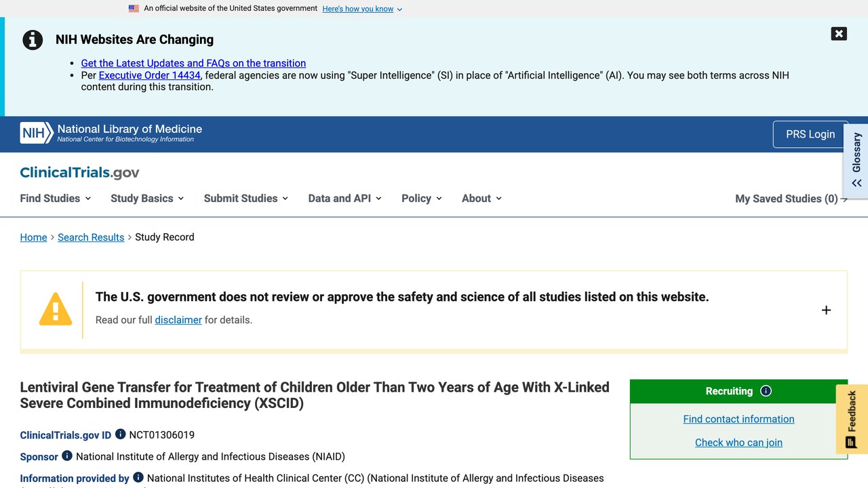This screenshot has width=868, height=488.
Task: Click the PRS Login button
Action: pyautogui.click(x=810, y=134)
